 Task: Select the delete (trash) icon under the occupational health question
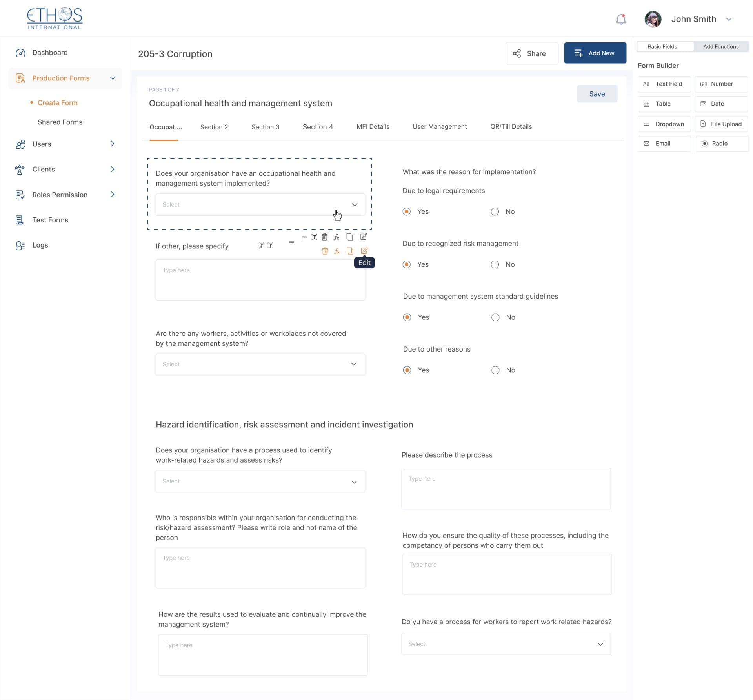(x=324, y=237)
